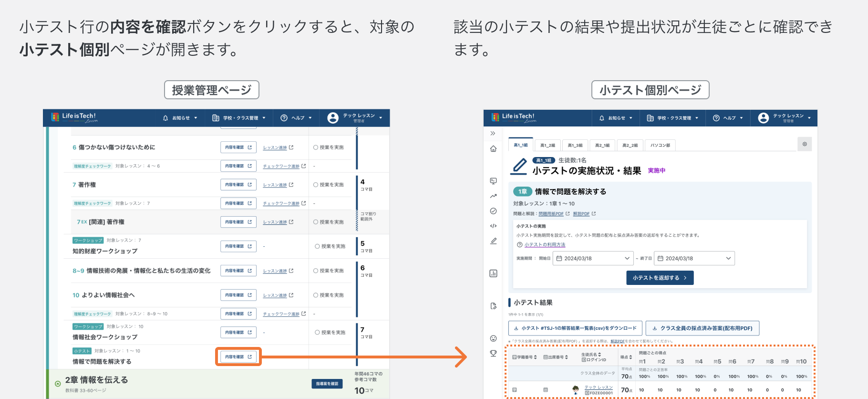Click 指導案を確認 button for 2章
This screenshot has width=868, height=399.
pos(327,384)
